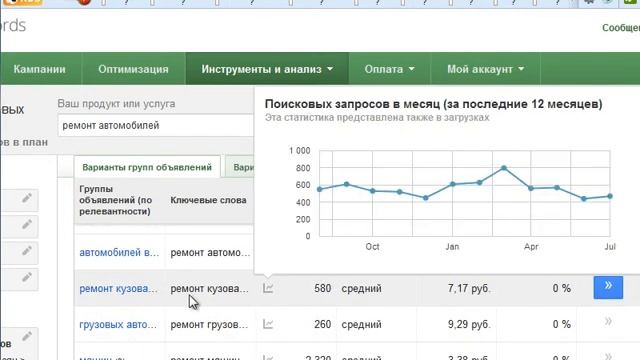
Task: Click the trend chart icon in ремонт кузова row
Action: click(268, 288)
